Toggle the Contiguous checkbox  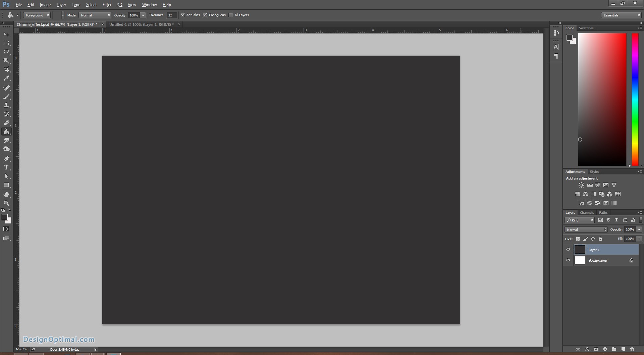point(205,15)
